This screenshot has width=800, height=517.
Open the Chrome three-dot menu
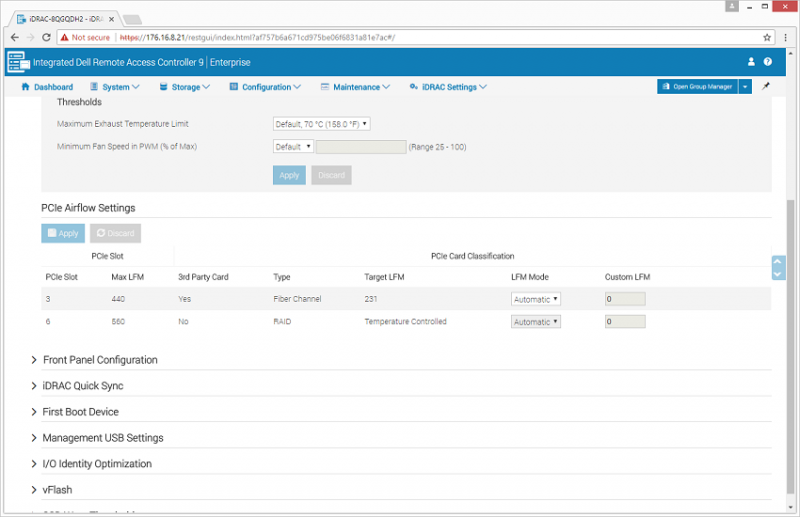click(x=786, y=37)
